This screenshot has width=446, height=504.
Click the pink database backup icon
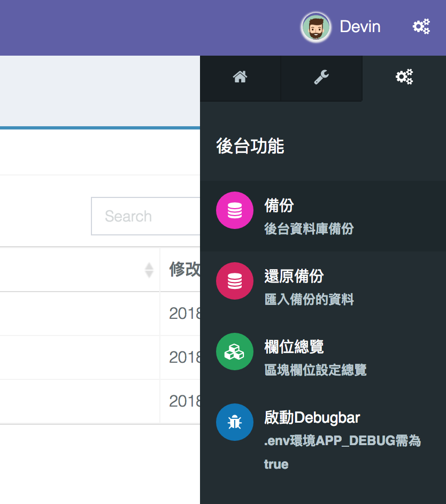point(235,210)
